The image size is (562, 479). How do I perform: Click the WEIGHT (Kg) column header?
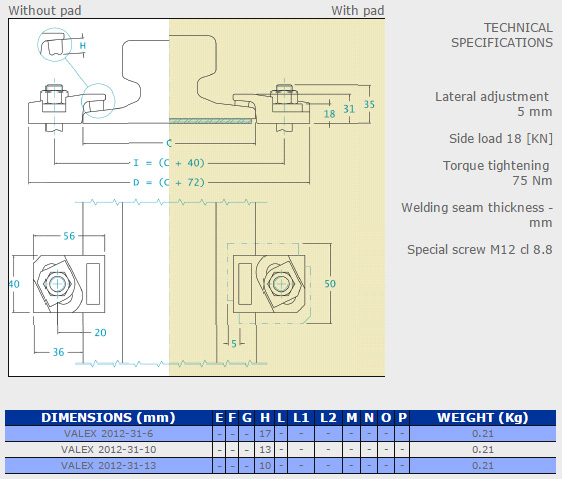(483, 418)
